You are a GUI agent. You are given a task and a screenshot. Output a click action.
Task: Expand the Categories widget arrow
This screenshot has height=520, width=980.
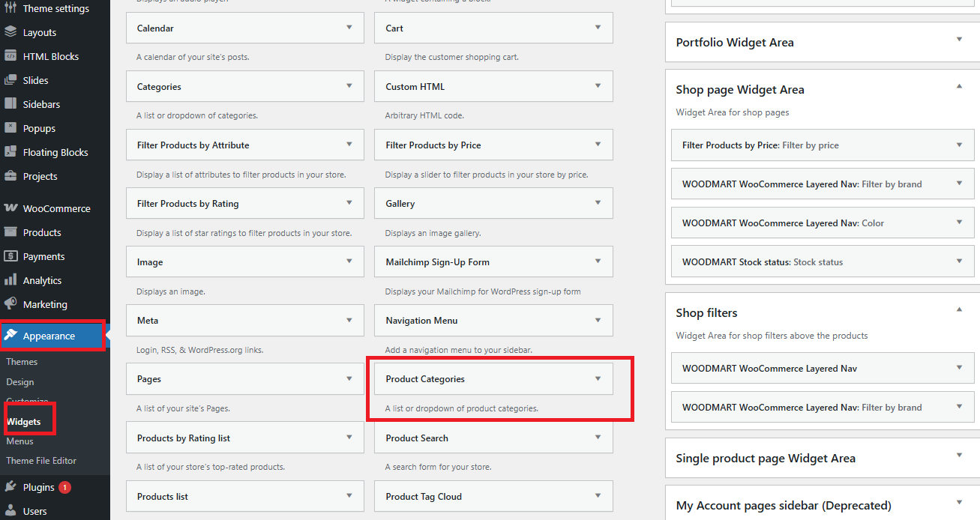[x=349, y=86]
